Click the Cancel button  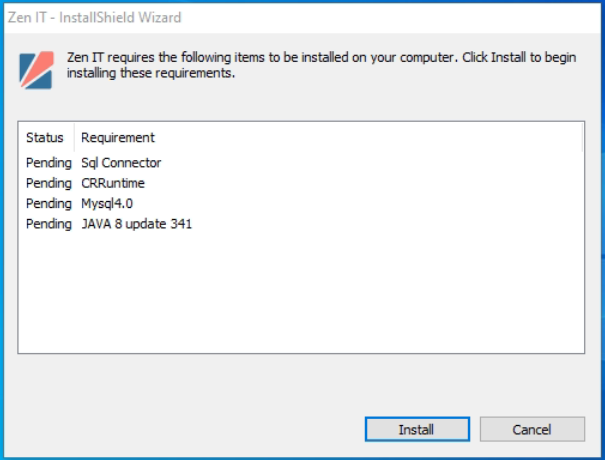pos(532,429)
